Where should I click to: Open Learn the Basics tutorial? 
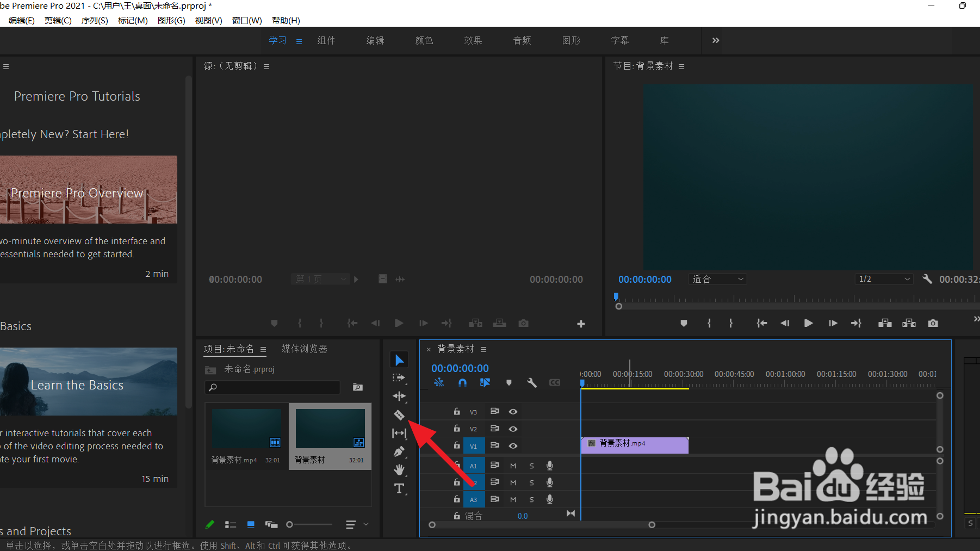tap(88, 382)
